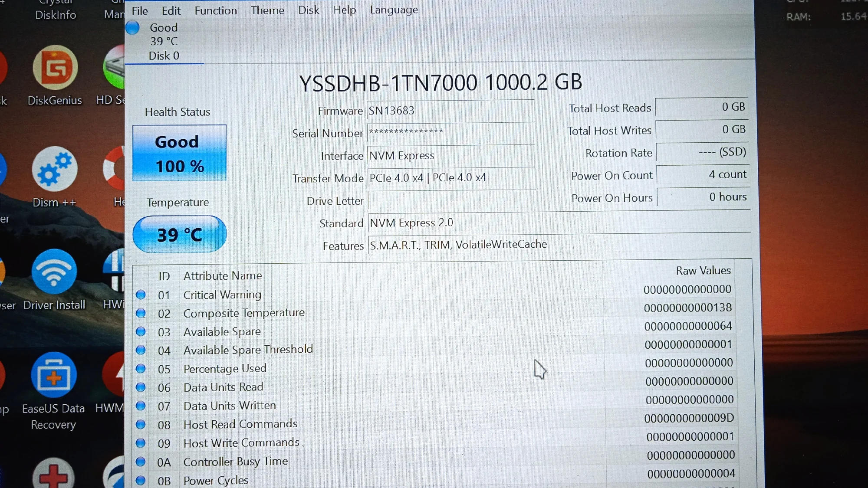Select the Composite Temperature attribute row
The image size is (868, 488).
pyautogui.click(x=244, y=313)
